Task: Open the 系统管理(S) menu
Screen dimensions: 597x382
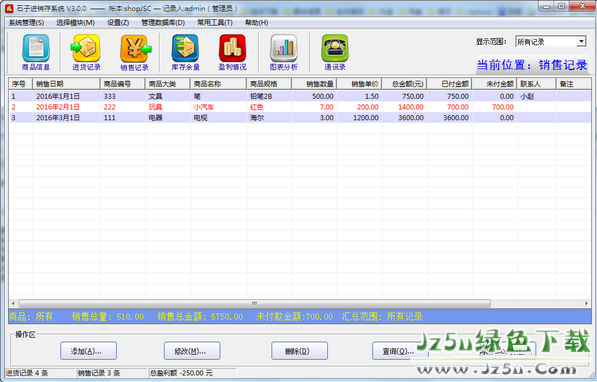Action: [26, 23]
